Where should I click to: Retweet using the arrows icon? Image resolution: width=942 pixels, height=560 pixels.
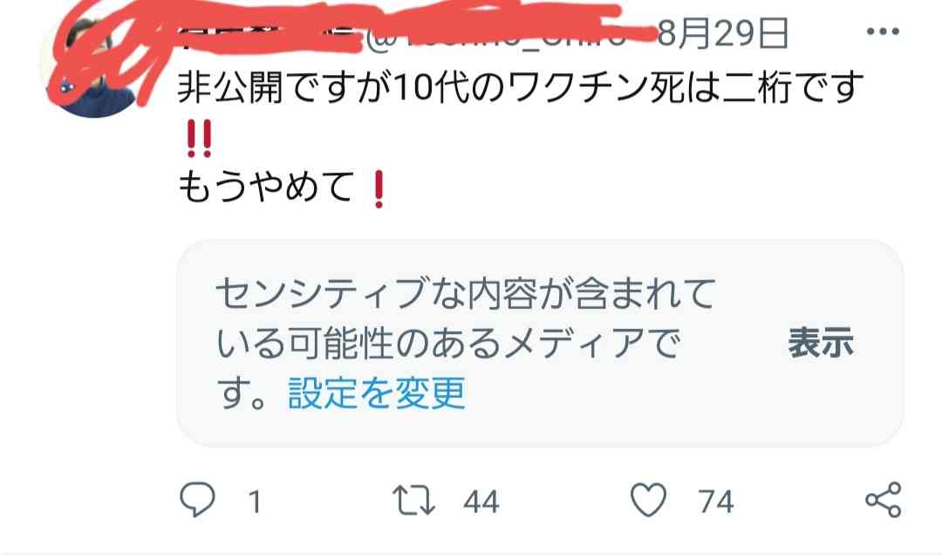click(413, 501)
